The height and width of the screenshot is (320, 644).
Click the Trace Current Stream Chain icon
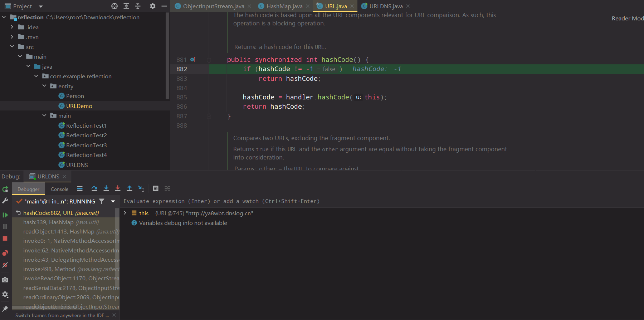click(x=167, y=188)
